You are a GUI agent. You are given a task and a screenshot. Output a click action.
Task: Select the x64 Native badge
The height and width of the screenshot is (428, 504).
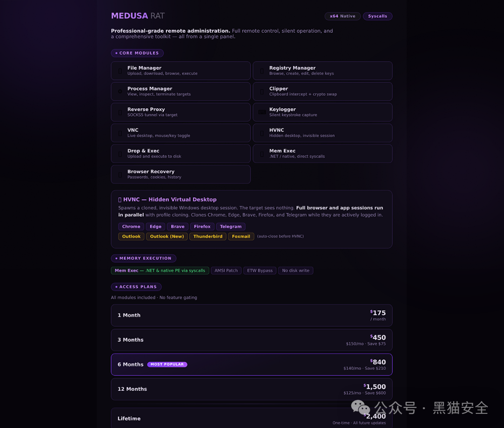342,16
